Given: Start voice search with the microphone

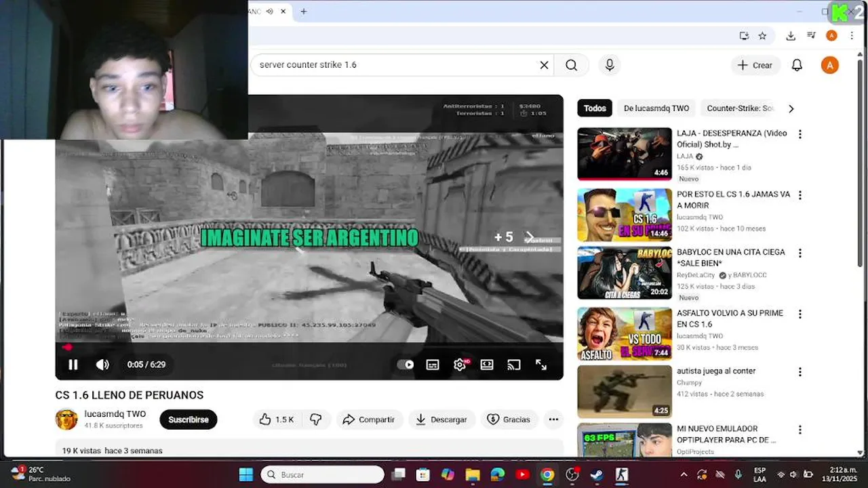Looking at the screenshot, I should click(610, 65).
